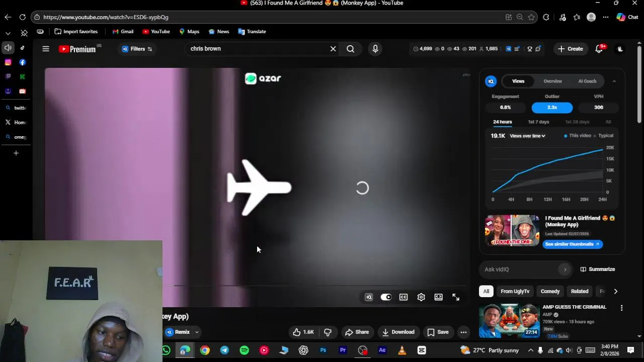Select the Outlier 2.3x metric pill
Screen dimensions: 644x362
[x=552, y=108]
